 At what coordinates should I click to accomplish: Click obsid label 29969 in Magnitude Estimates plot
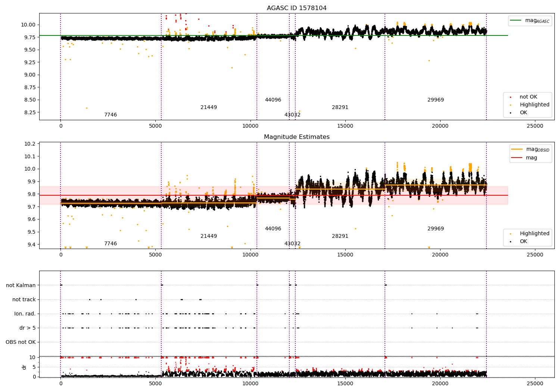[x=436, y=229]
